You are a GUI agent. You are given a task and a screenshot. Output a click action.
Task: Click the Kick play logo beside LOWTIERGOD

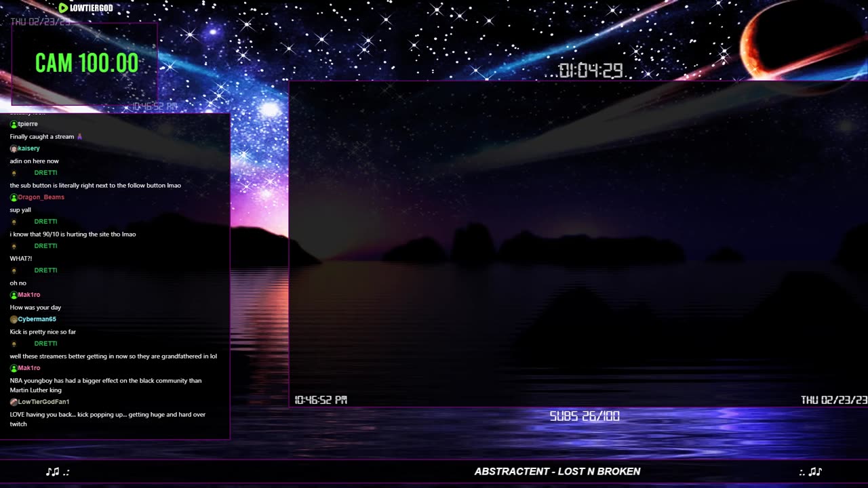tap(63, 8)
